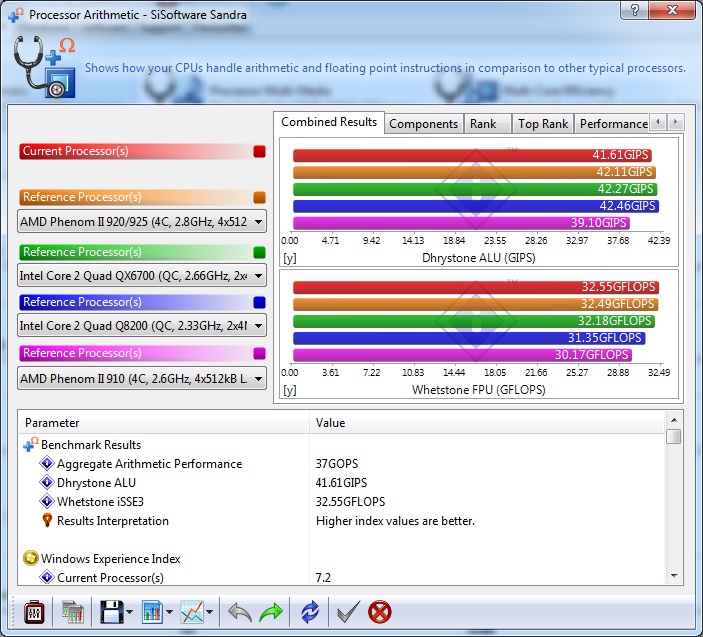The height and width of the screenshot is (637, 703).
Task: Cancel using the red X circle icon
Action: click(379, 612)
